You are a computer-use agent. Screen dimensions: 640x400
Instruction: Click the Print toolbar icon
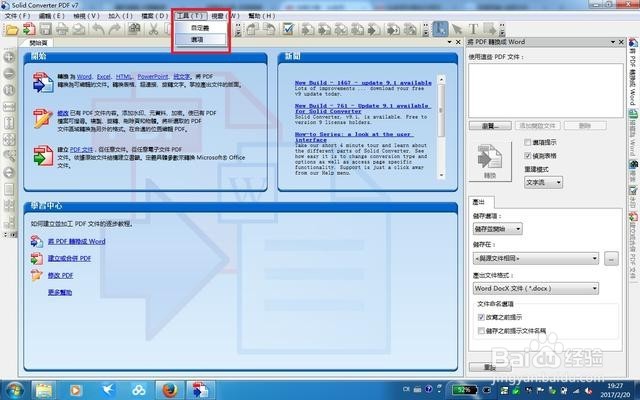click(x=62, y=29)
